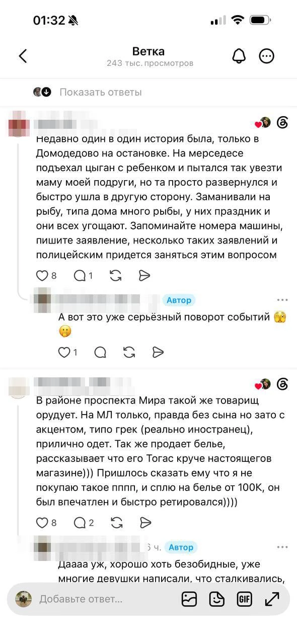Viewport: 297px width, 644px height.
Task: Expand the reply composer to full screen
Action: (272, 599)
